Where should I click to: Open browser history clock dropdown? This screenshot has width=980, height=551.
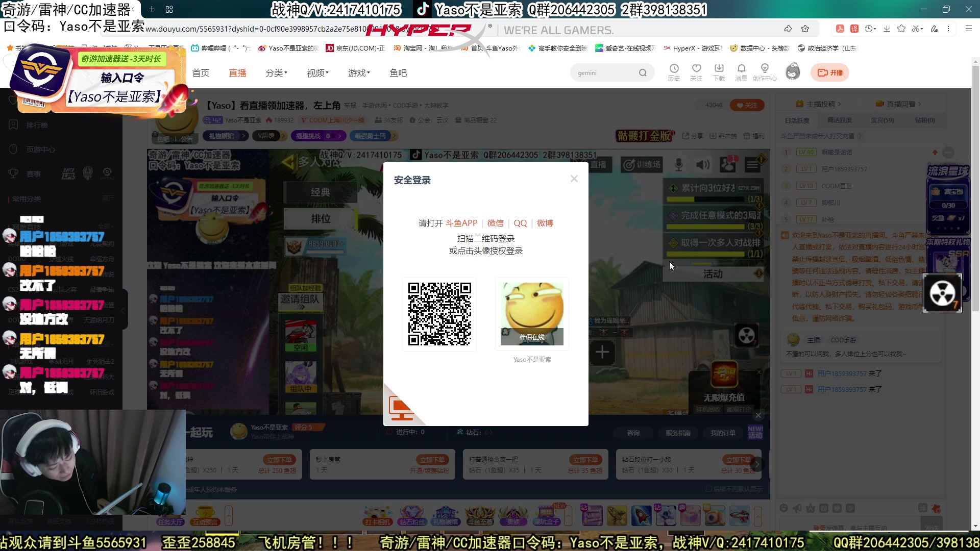(870, 29)
